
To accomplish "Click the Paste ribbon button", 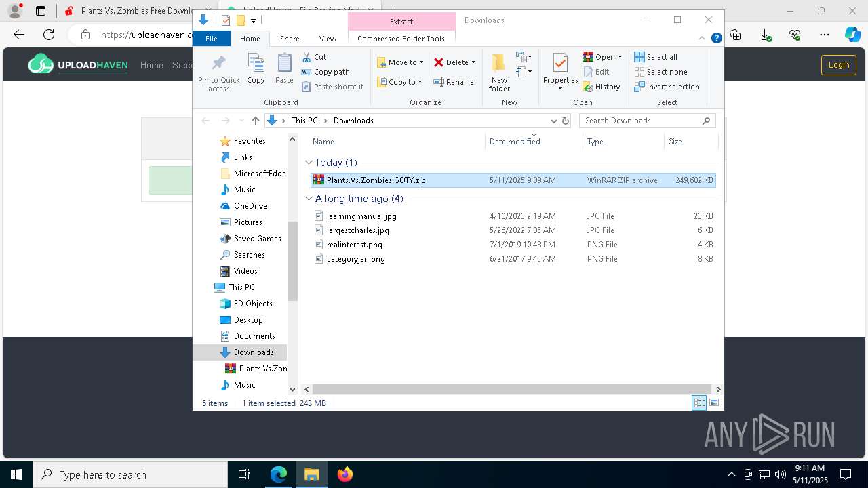I will coord(284,68).
